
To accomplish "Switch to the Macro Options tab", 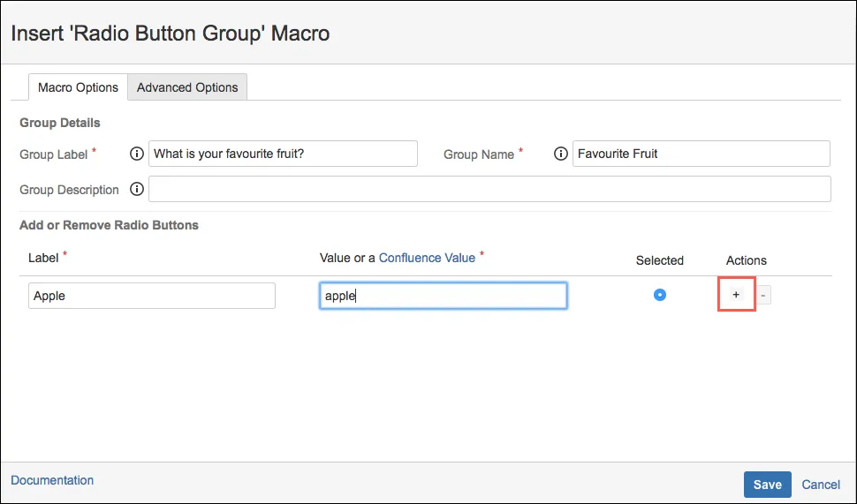I will [x=78, y=87].
